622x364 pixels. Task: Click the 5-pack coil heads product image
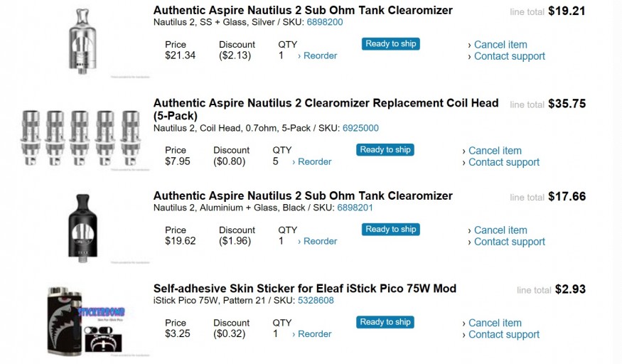[81, 136]
